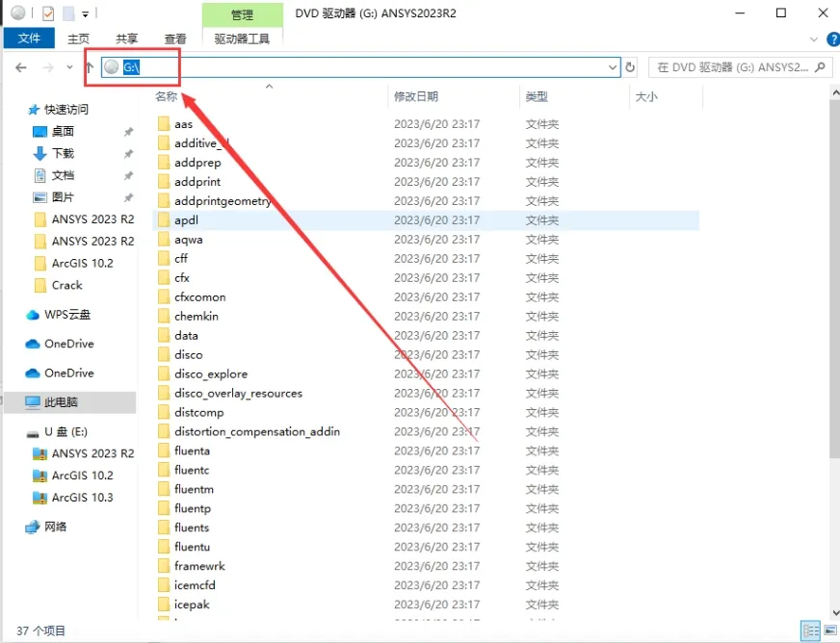The image size is (840, 643).
Task: Select the 驱动器工具 ribbon tab
Action: point(242,39)
